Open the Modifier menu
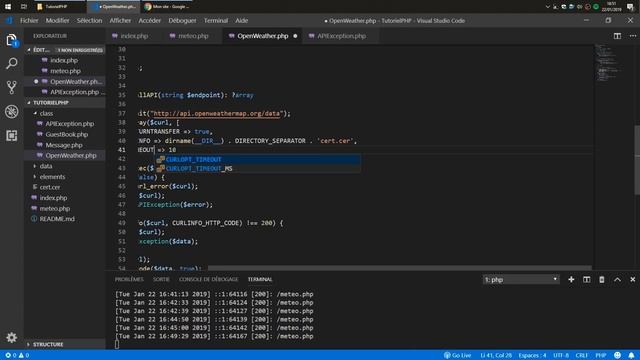 [57, 20]
